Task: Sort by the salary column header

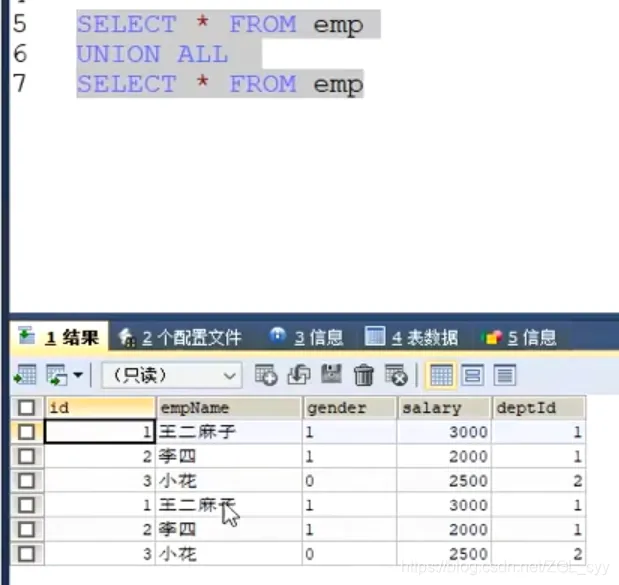Action: [445, 408]
